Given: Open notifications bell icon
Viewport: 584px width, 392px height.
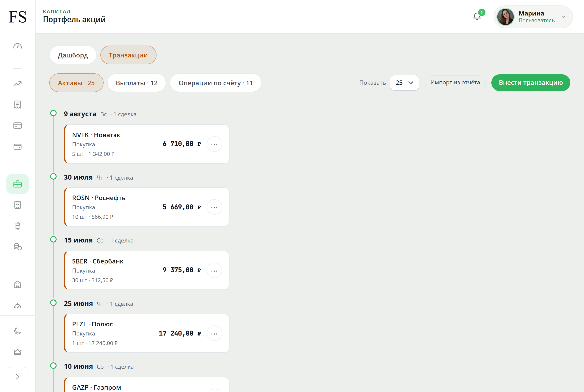Looking at the screenshot, I should click(477, 16).
